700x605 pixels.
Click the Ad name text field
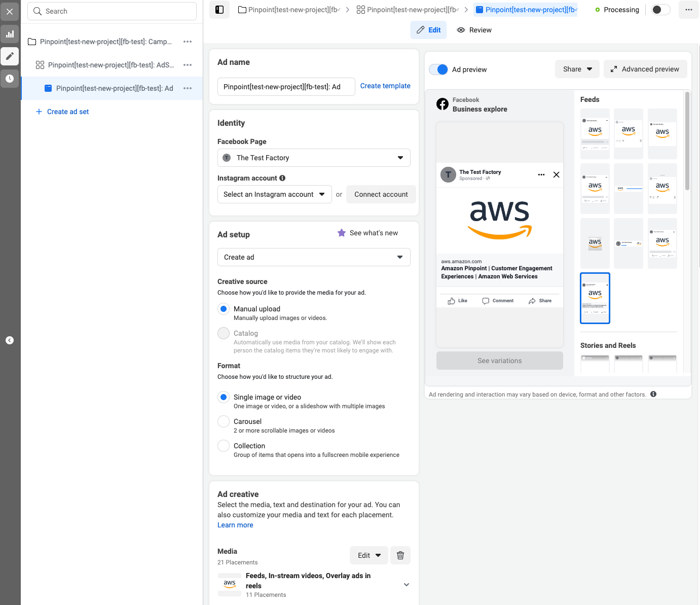[x=286, y=87]
